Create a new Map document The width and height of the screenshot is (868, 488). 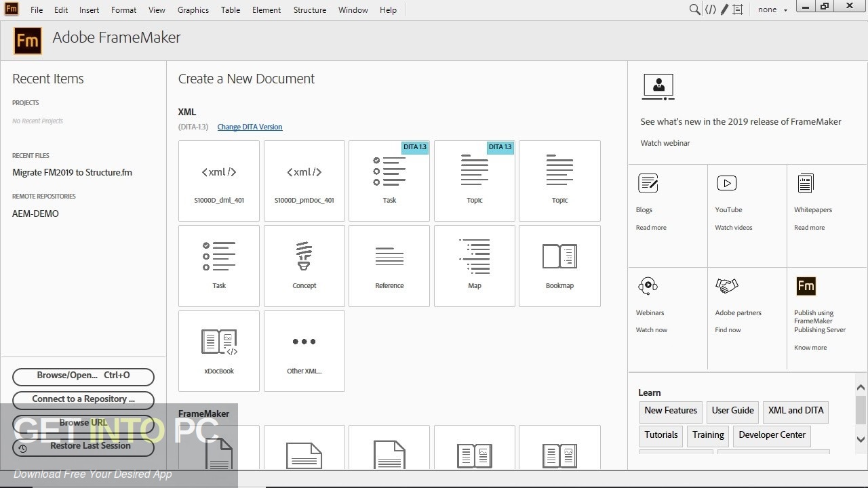[x=475, y=266]
